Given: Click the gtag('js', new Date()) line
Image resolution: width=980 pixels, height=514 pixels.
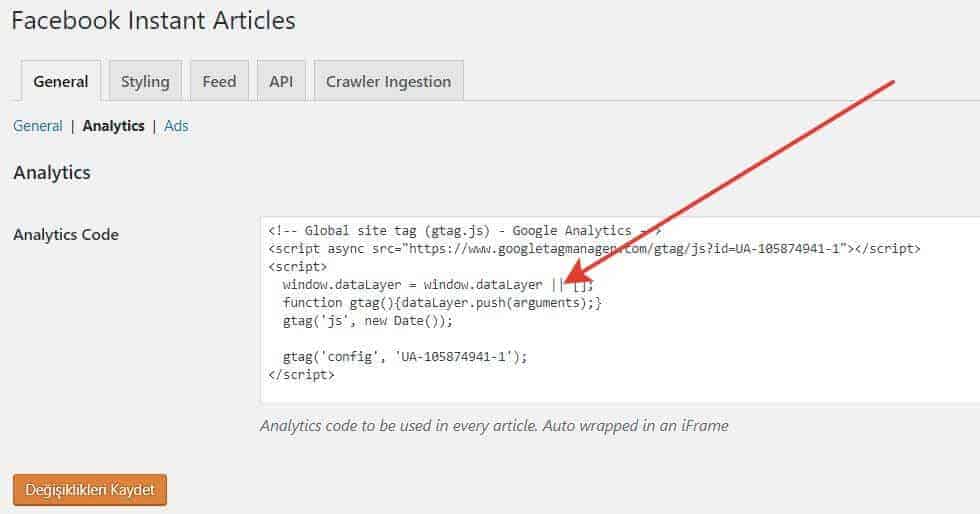Looking at the screenshot, I should coord(368,321).
